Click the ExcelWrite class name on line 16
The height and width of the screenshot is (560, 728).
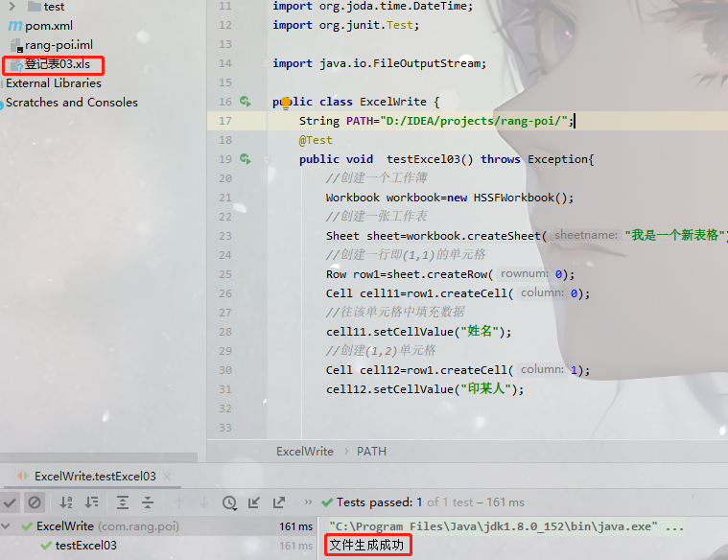click(393, 102)
